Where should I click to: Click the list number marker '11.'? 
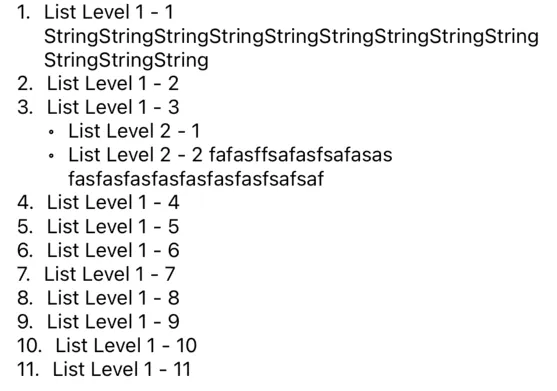click(x=28, y=369)
